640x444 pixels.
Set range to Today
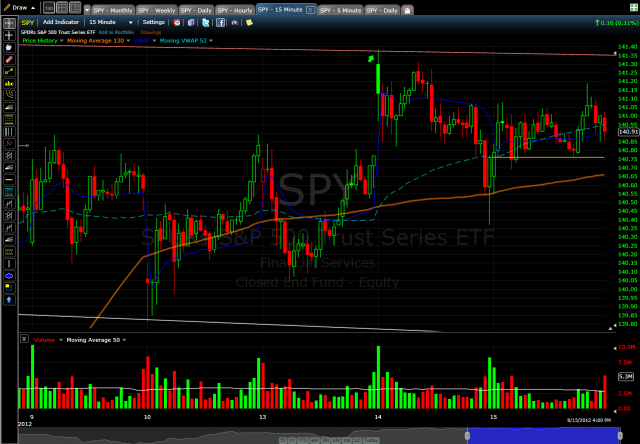[371, 440]
